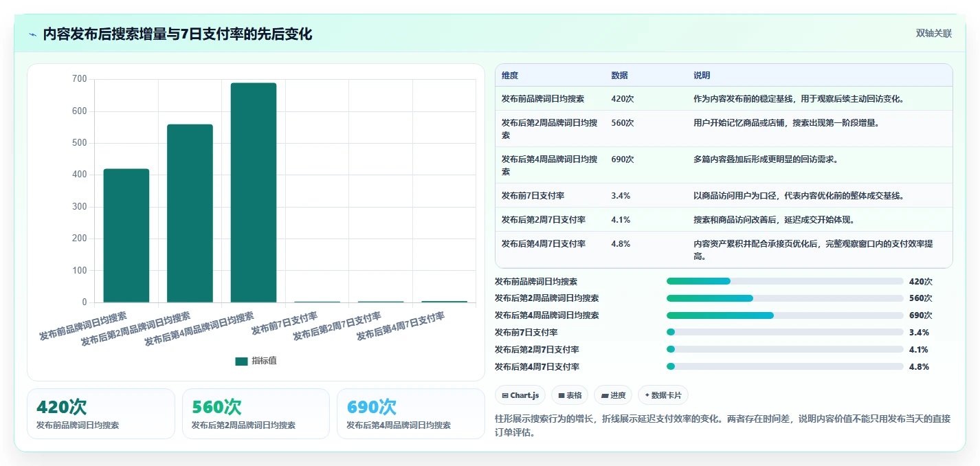The image size is (980, 466).
Task: Toggle the 指标值 legend swatch
Action: [241, 361]
